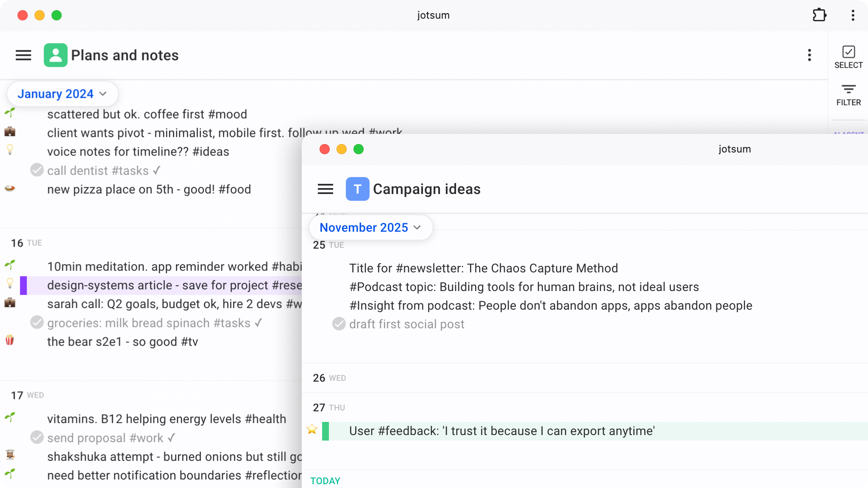This screenshot has width=868, height=488.
Task: Select the sarah call Q2 goals note
Action: tap(174, 304)
